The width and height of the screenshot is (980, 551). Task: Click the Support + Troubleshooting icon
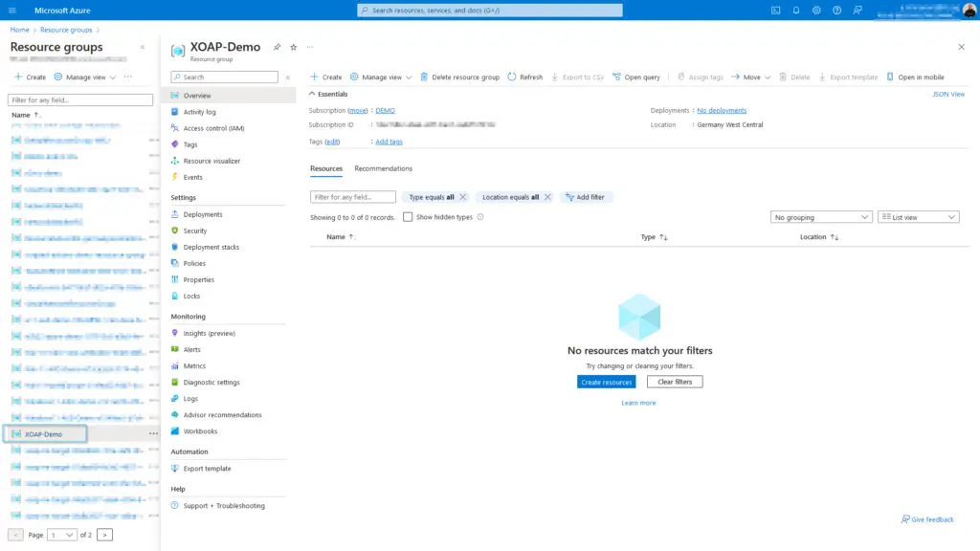click(x=175, y=505)
